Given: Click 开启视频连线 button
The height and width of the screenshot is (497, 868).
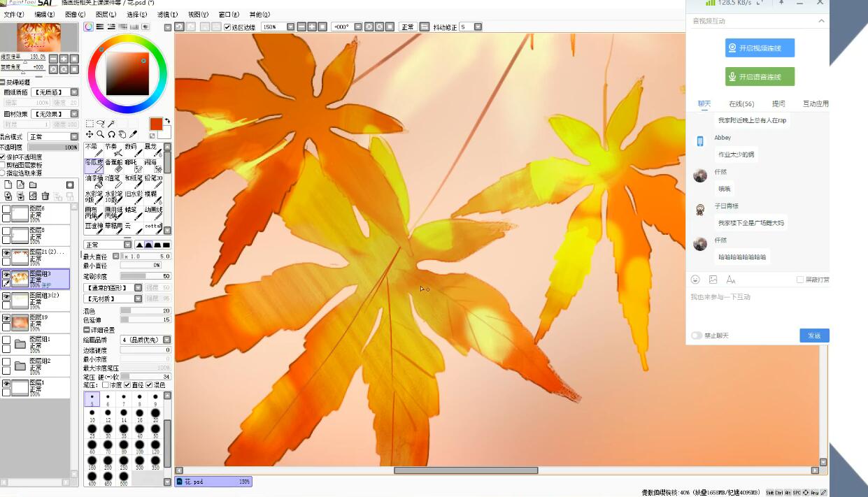Looking at the screenshot, I should [x=760, y=48].
